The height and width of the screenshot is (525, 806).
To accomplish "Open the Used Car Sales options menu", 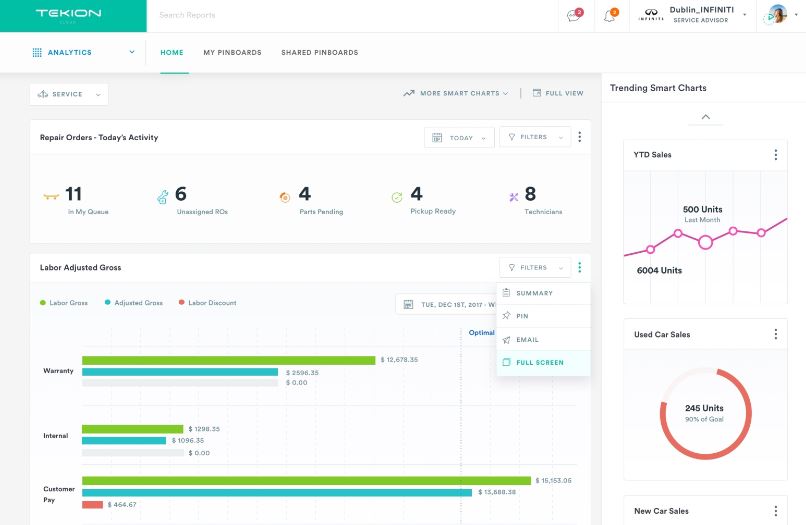I will [776, 334].
